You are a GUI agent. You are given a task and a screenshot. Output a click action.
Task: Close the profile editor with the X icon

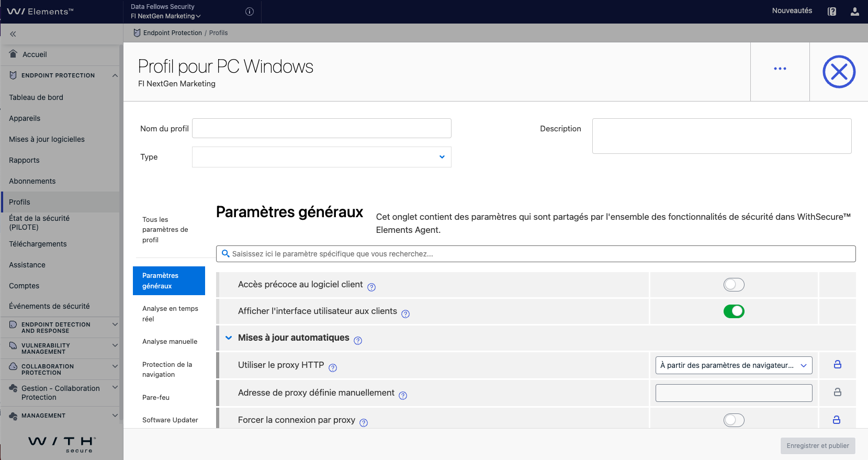pyautogui.click(x=839, y=72)
